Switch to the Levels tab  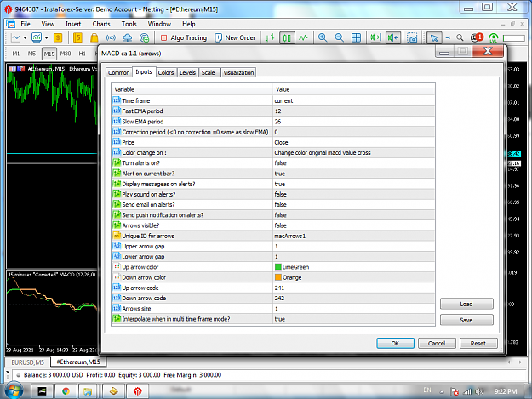click(187, 72)
